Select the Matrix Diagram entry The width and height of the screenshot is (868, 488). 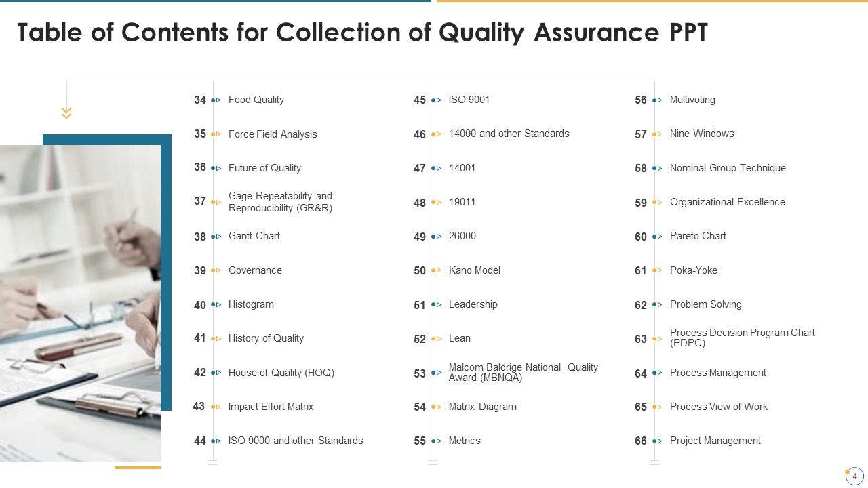click(482, 407)
